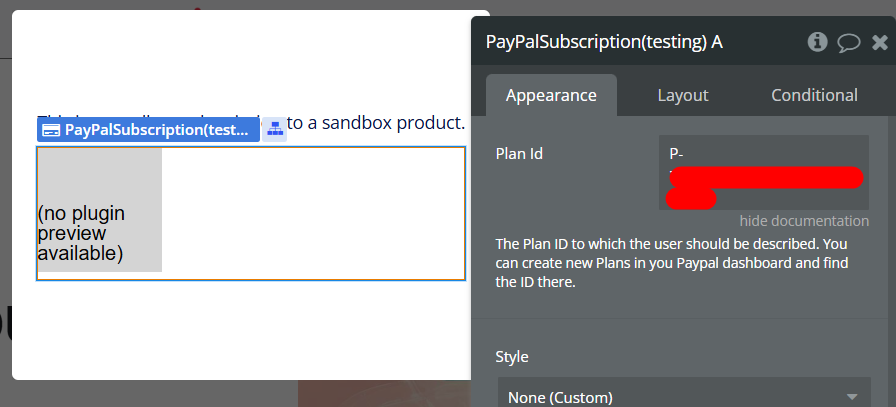
Task: Select the blue PayPalSubscription(test... element label
Action: 155,130
